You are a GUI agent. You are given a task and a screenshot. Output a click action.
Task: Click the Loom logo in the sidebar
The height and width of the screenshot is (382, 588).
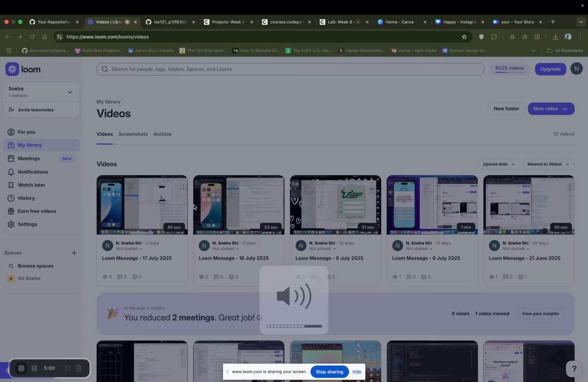coord(23,69)
